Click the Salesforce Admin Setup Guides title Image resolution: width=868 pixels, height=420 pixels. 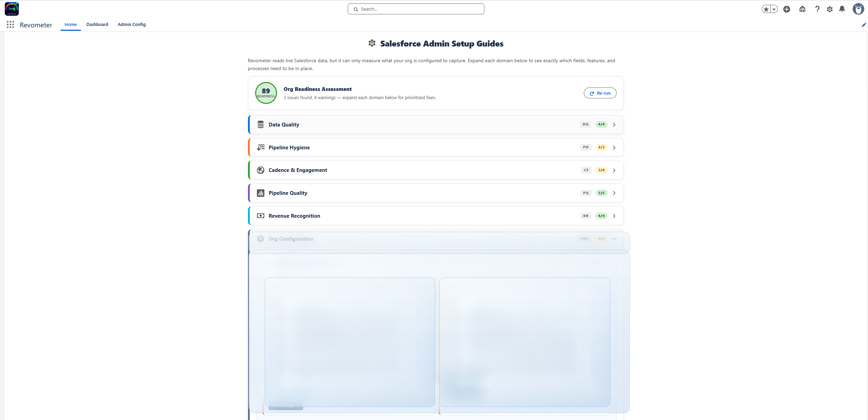[442, 44]
